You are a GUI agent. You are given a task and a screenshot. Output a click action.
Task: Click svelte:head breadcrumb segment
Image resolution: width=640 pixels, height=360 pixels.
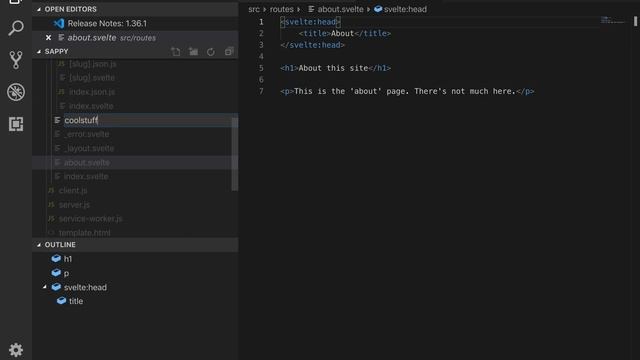(405, 9)
